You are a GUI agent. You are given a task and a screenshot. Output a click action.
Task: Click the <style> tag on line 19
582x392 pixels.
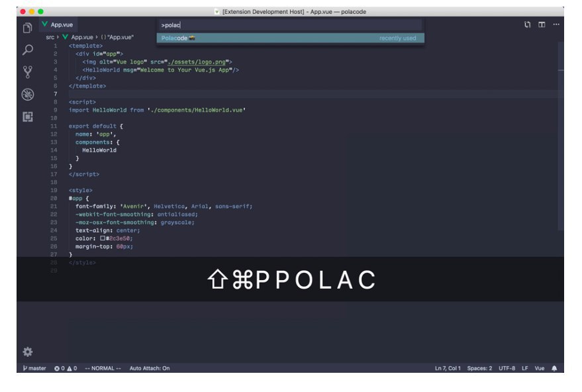point(81,191)
